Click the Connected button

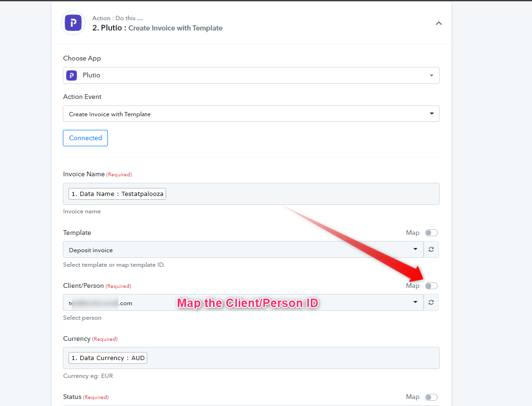tap(85, 138)
